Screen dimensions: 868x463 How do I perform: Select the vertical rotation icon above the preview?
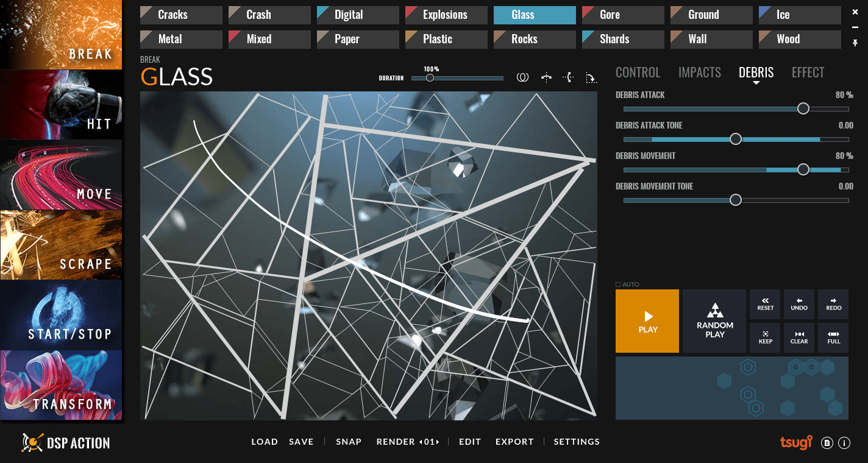[568, 77]
